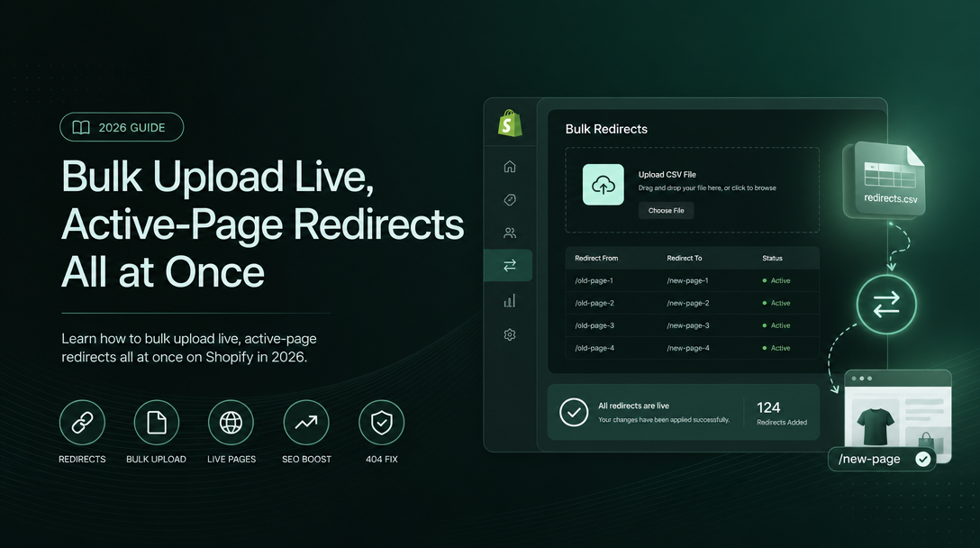Open the analytics bar chart icon
The height and width of the screenshot is (548, 980).
[x=510, y=301]
